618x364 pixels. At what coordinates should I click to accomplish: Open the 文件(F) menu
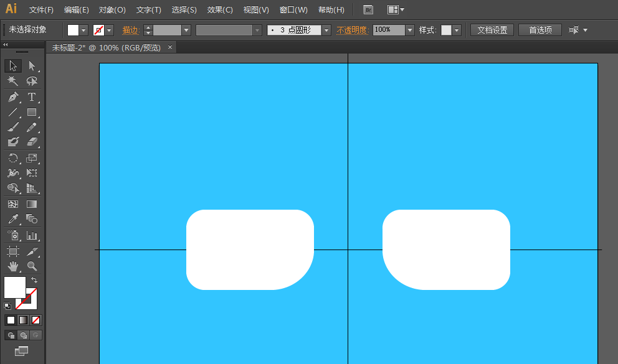click(x=41, y=10)
